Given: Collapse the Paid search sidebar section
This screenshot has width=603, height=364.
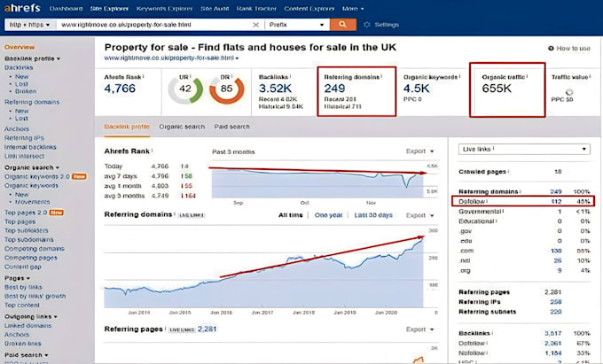Looking at the screenshot, I should (26, 355).
